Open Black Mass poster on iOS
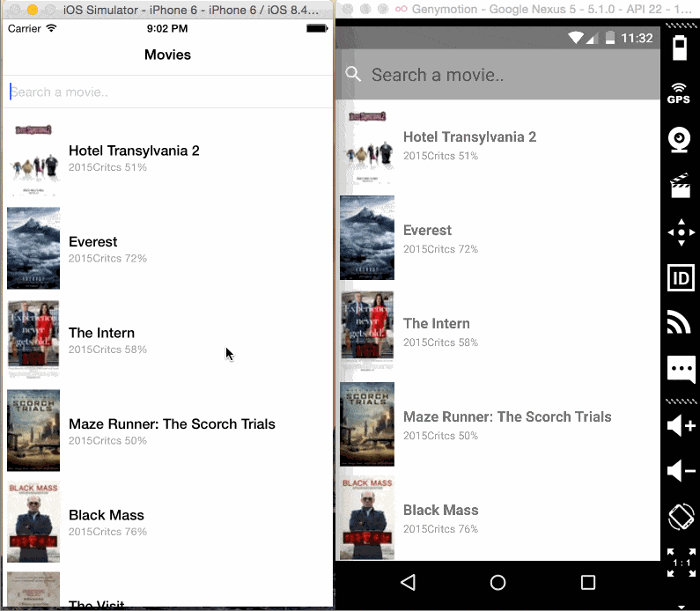The height and width of the screenshot is (611, 700). coord(33,521)
